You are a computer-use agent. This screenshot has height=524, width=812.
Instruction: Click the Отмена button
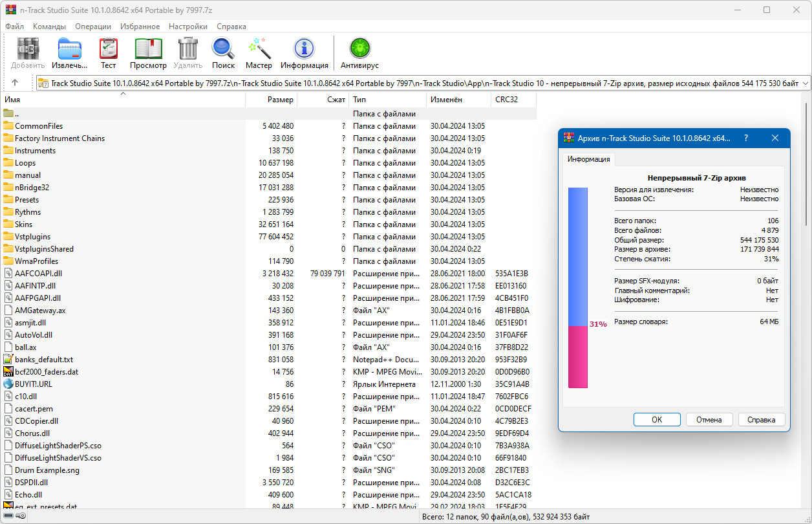click(x=709, y=419)
